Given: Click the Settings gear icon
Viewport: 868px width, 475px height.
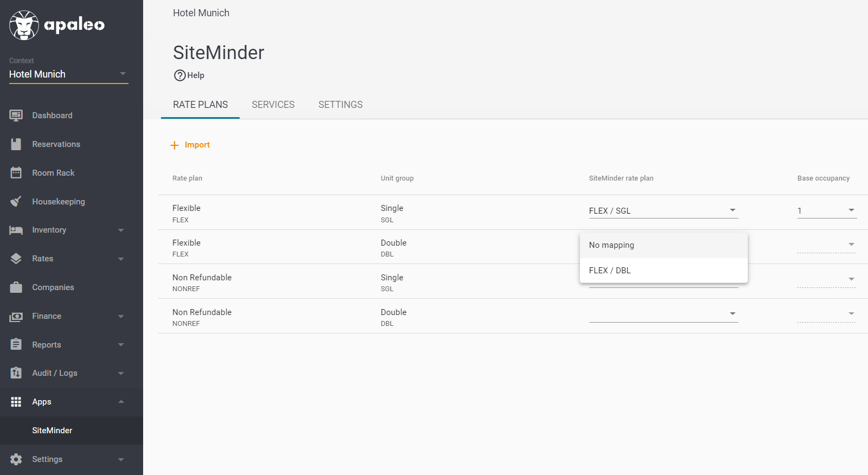Looking at the screenshot, I should tap(16, 459).
